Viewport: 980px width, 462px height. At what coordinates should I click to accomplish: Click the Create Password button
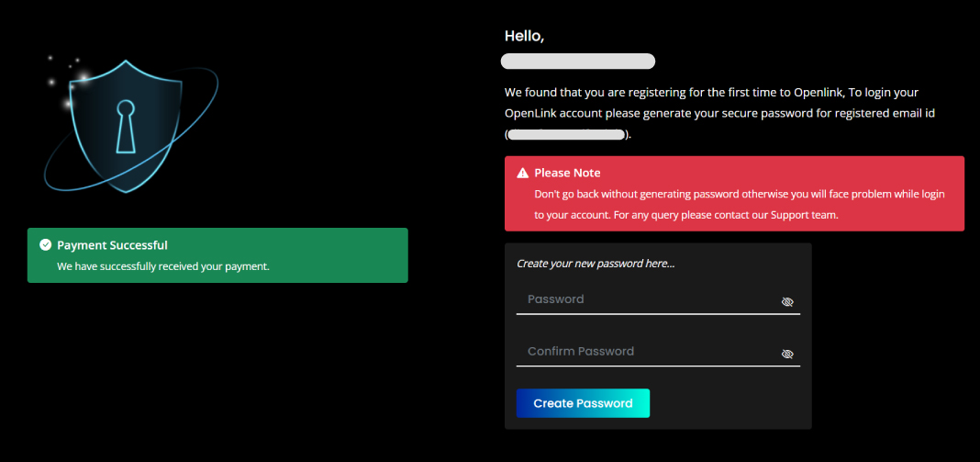583,403
